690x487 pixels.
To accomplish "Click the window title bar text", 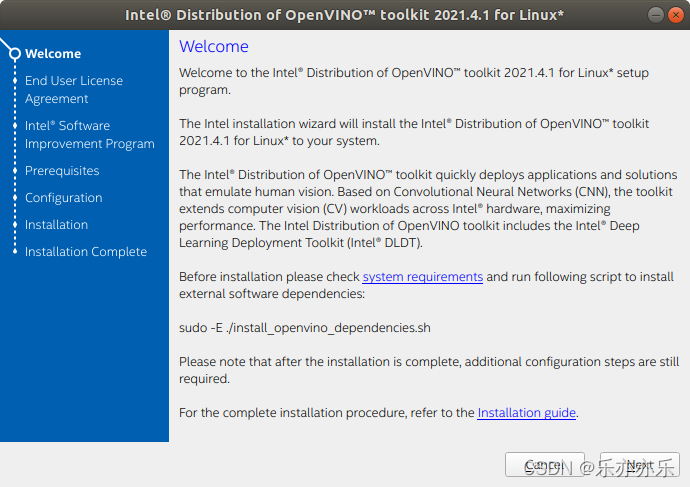I will (x=344, y=15).
